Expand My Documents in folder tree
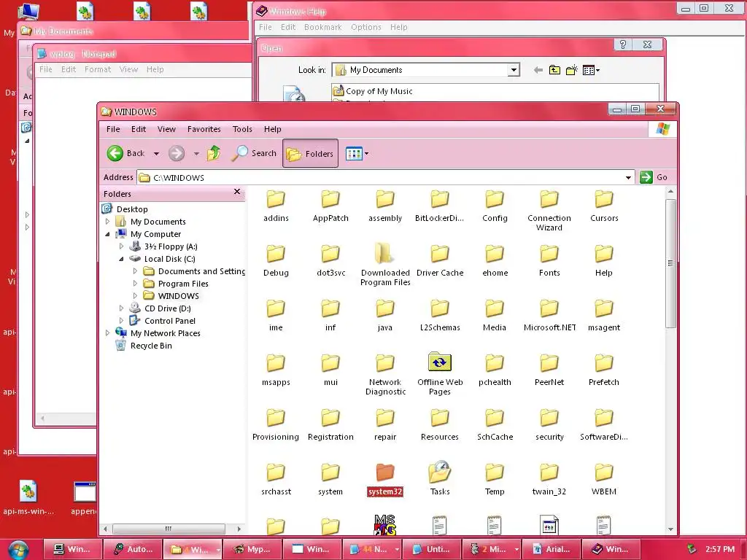 (108, 222)
